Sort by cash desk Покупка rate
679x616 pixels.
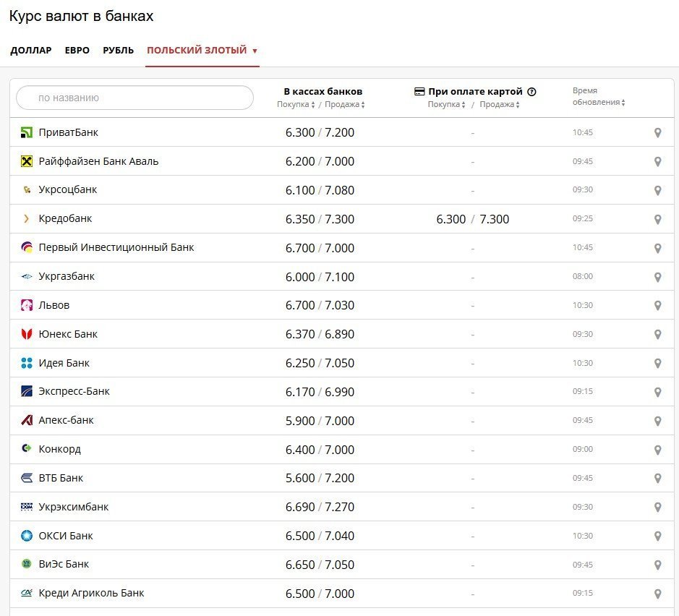(x=295, y=105)
